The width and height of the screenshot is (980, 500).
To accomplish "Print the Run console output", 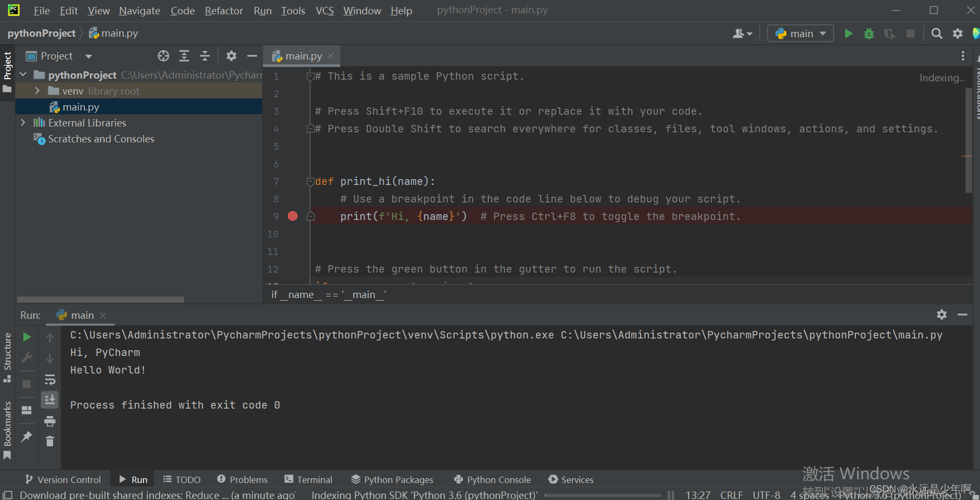I will pyautogui.click(x=50, y=421).
